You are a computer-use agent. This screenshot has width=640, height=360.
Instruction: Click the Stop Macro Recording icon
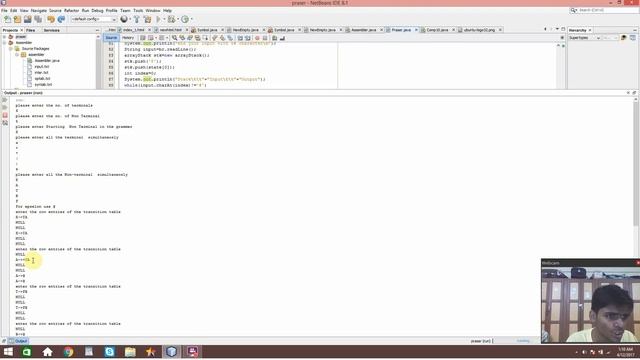(265, 38)
